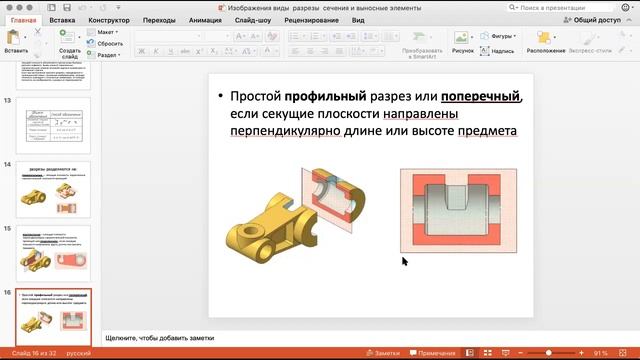This screenshot has width=640, height=360.
Task: Toggle subscript formatting
Action: pyautogui.click(x=213, y=51)
